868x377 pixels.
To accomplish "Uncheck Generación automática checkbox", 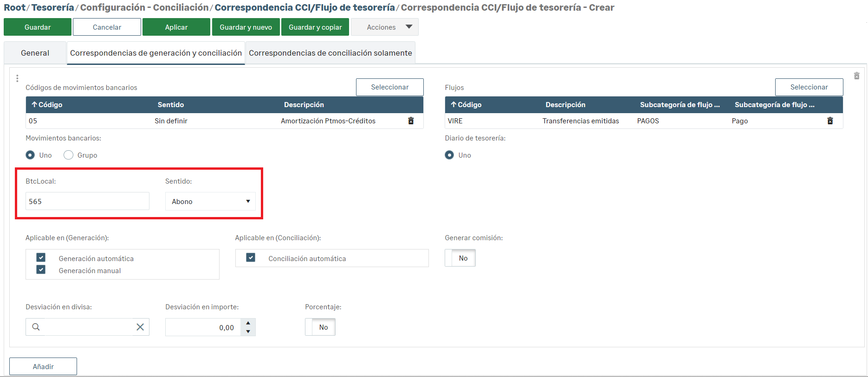I will click(x=41, y=258).
